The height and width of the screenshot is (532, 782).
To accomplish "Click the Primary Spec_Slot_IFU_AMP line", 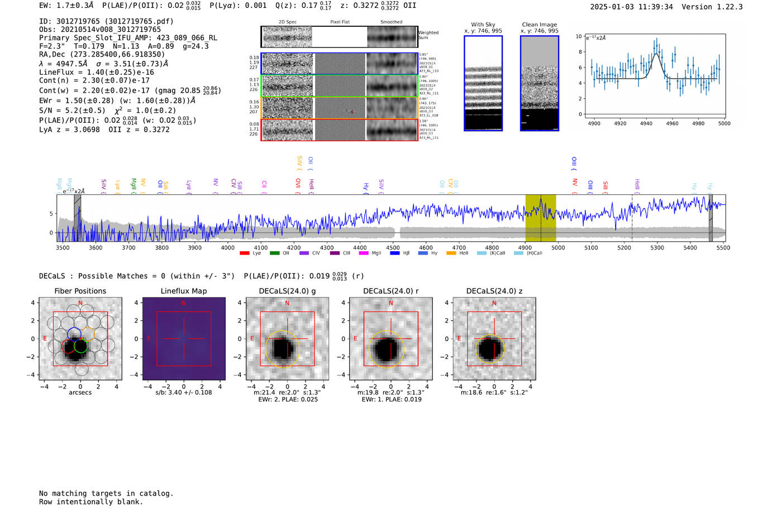I will pyautogui.click(x=128, y=38).
